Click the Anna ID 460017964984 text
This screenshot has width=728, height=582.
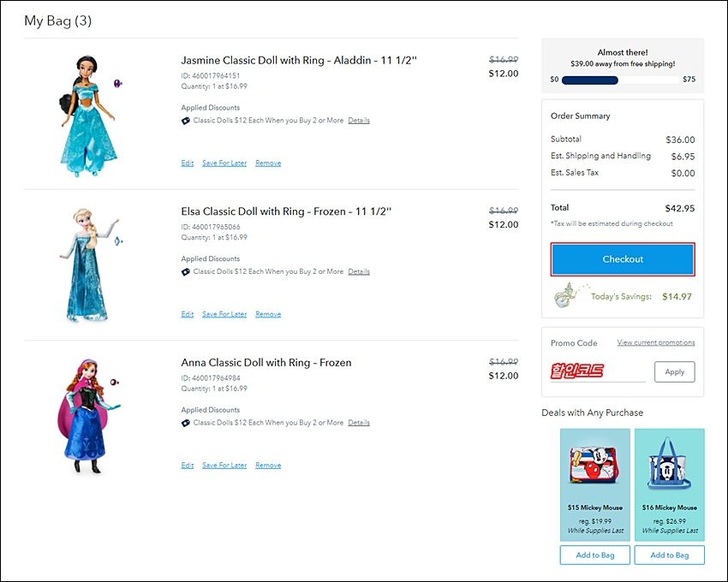pyautogui.click(x=211, y=377)
